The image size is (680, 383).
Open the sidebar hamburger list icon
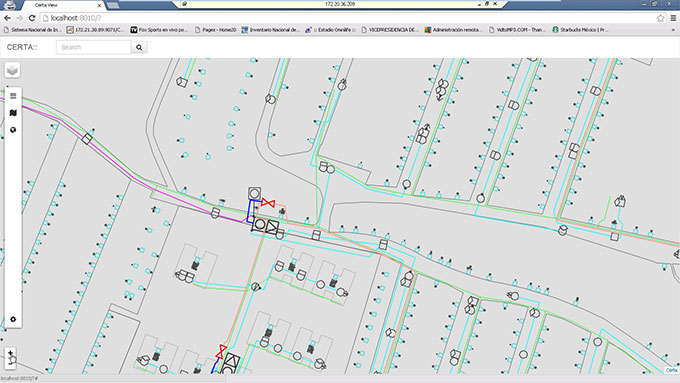[x=13, y=96]
